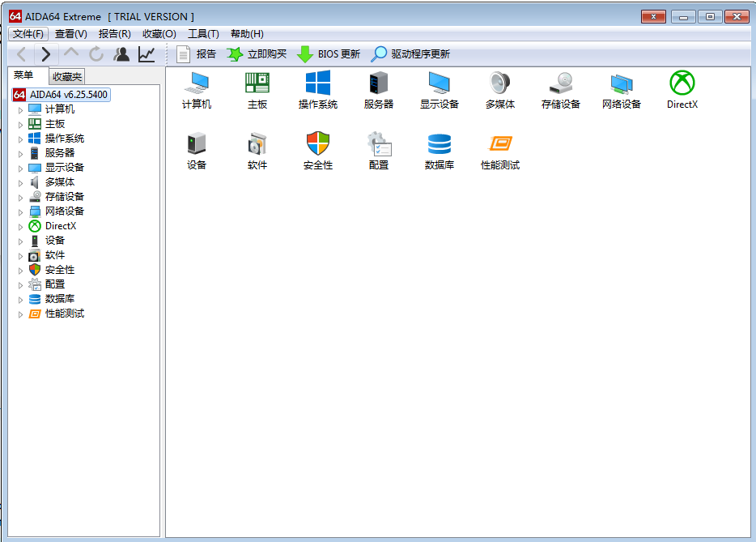756x542 pixels.
Task: Open the 存储设备 (Storage) icon
Action: [x=560, y=89]
